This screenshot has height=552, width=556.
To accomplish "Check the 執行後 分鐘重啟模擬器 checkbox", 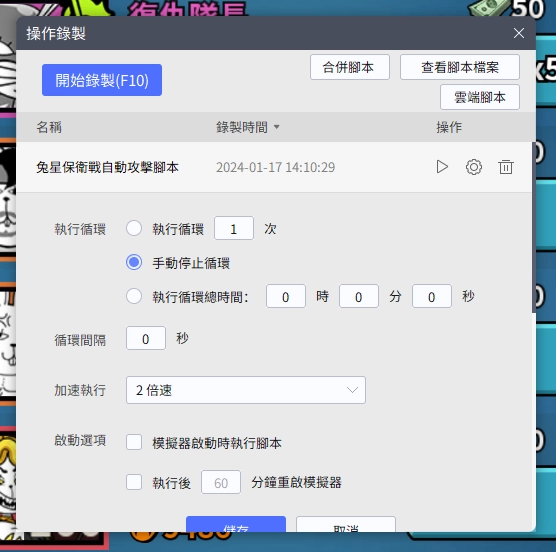I will pyautogui.click(x=134, y=482).
